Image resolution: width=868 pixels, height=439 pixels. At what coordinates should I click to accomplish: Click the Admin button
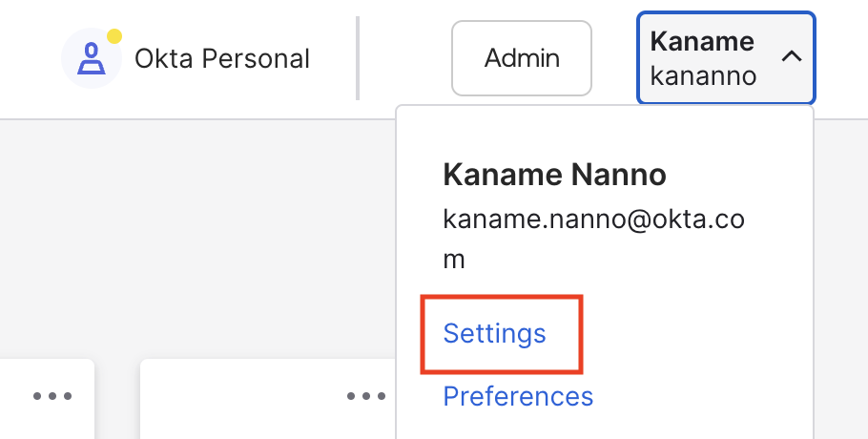point(522,58)
